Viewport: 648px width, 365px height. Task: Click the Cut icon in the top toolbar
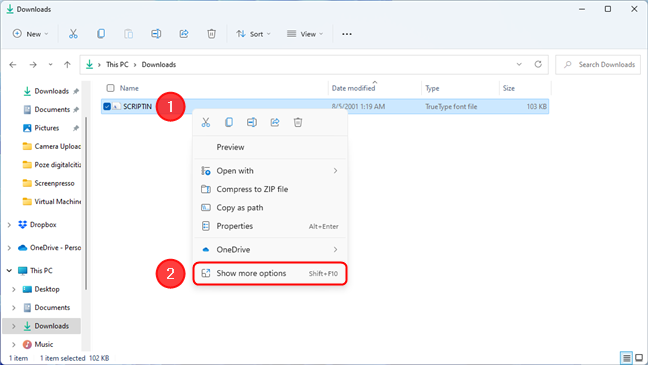(x=73, y=34)
